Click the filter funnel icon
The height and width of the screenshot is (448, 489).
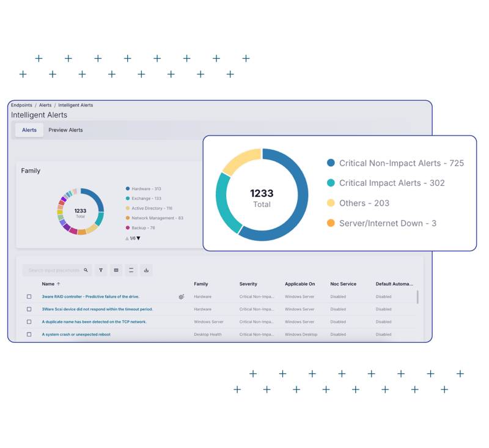tap(101, 270)
